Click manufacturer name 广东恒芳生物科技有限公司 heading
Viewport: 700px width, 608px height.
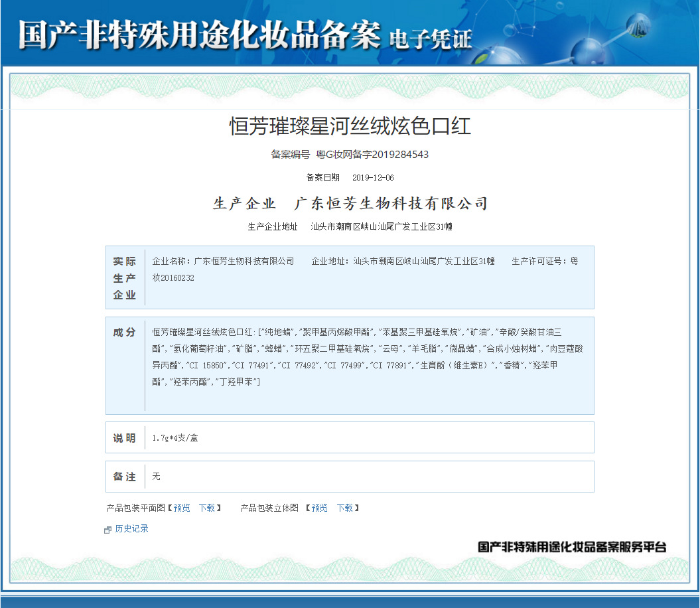[391, 203]
